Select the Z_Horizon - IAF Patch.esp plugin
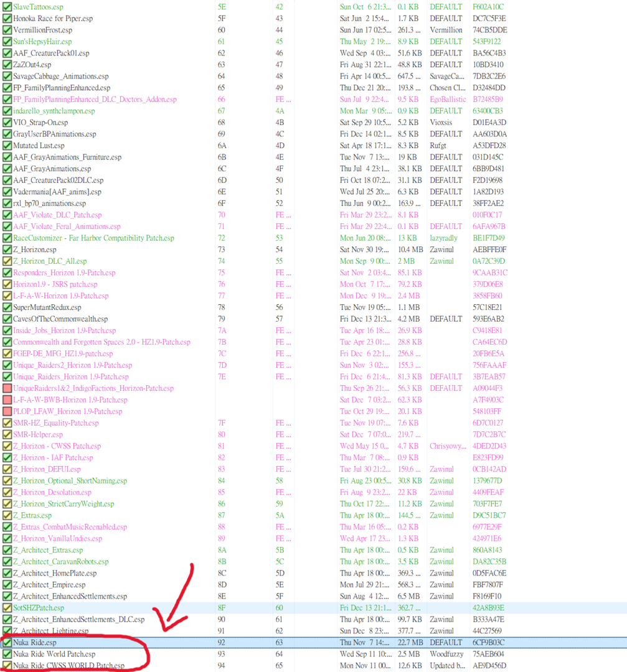Viewport: 627px width, 672px height. [x=53, y=458]
